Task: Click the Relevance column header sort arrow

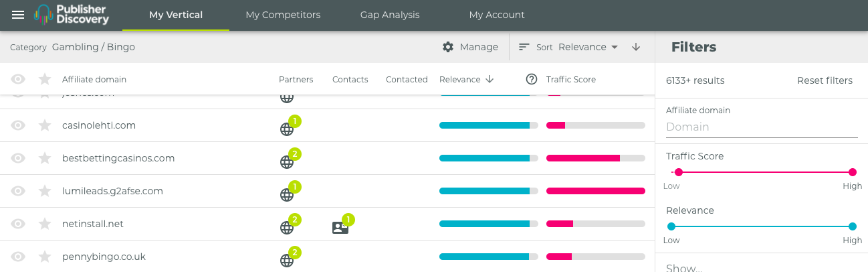Action: 490,79
